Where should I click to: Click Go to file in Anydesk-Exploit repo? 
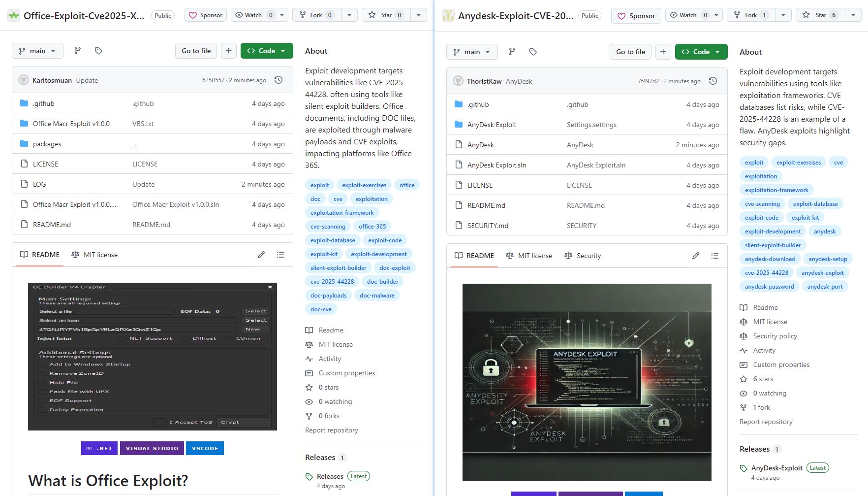(631, 52)
